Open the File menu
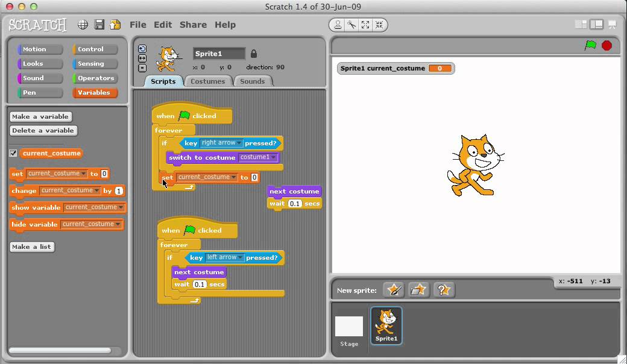627x364 pixels. tap(138, 25)
